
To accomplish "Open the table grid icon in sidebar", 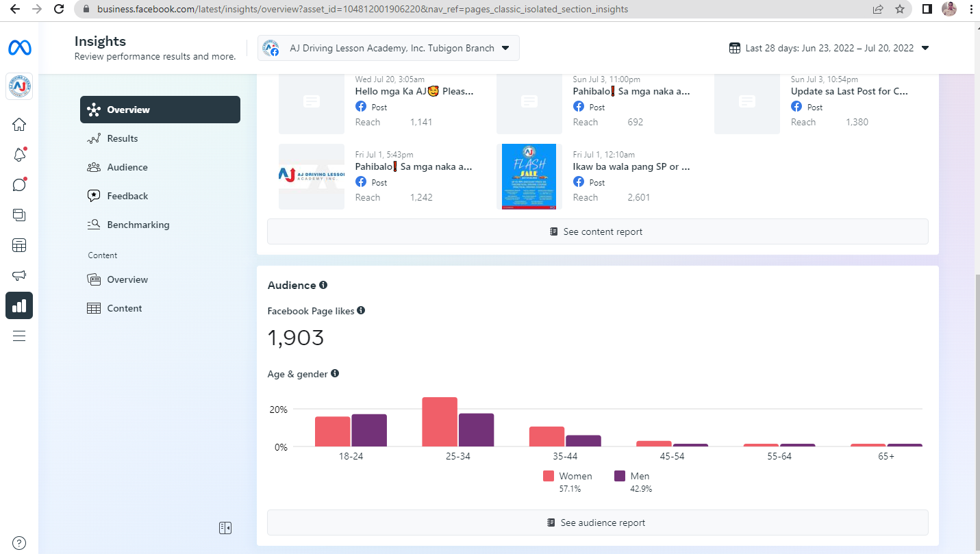I will [x=19, y=245].
